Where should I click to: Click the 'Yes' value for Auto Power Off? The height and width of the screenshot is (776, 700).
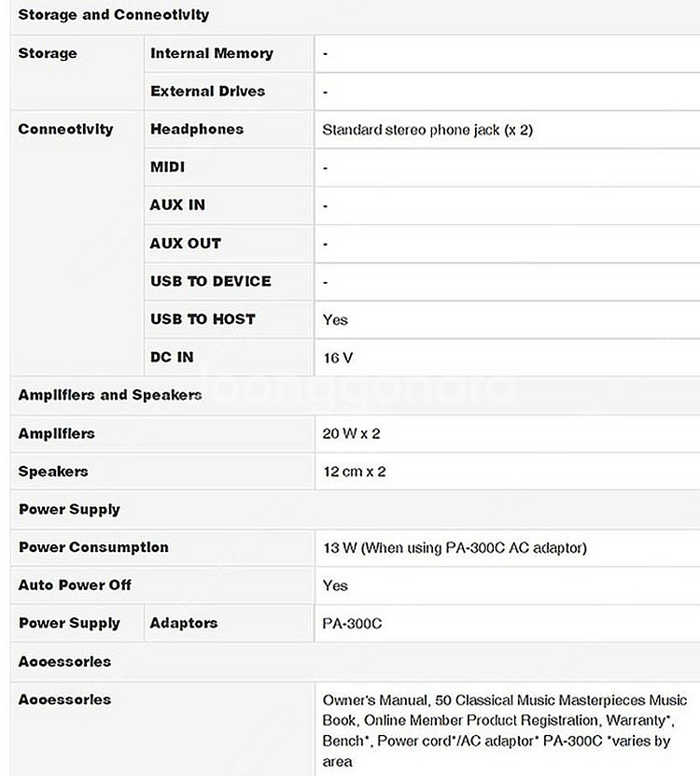335,586
